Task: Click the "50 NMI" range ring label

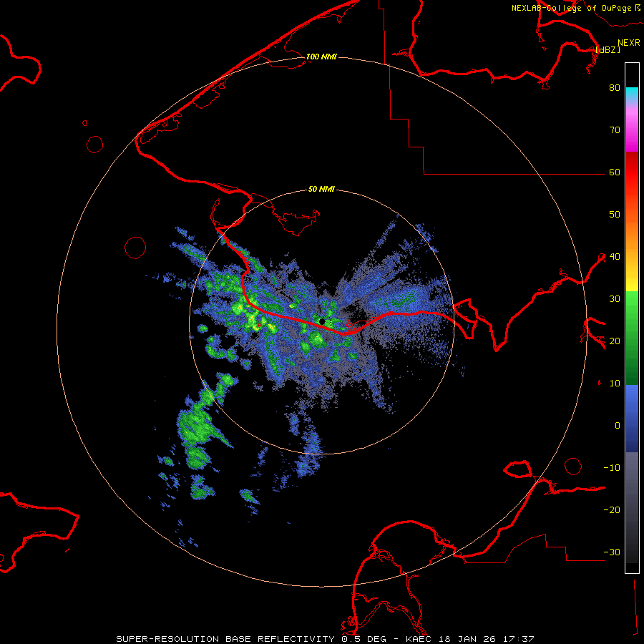Action: 321,189
